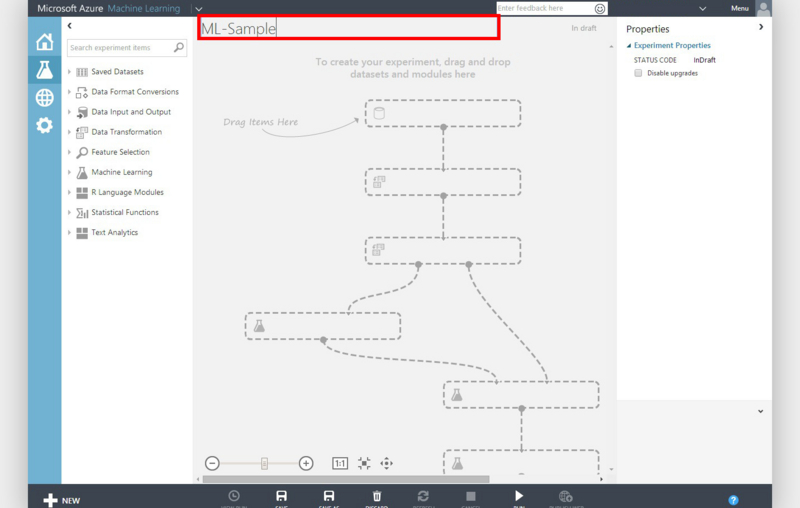Click the zoom to fit icon
Viewport: 800px width, 508px height.
pos(364,463)
